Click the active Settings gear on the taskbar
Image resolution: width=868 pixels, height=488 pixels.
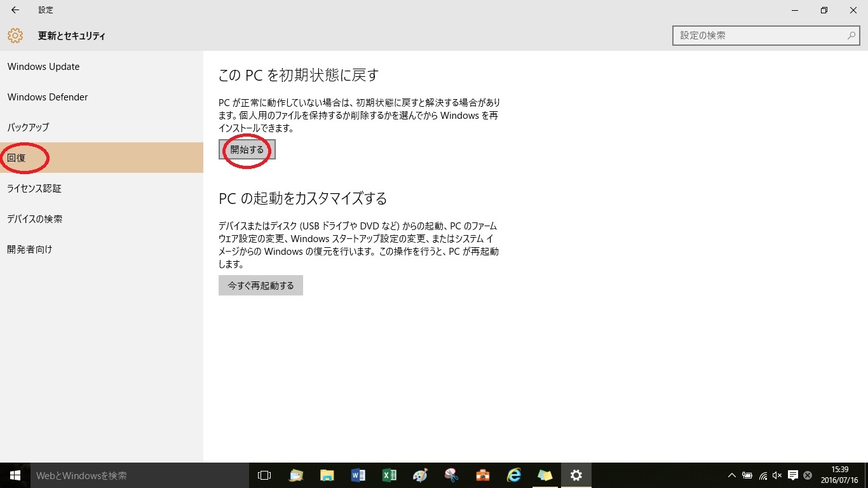click(x=576, y=475)
